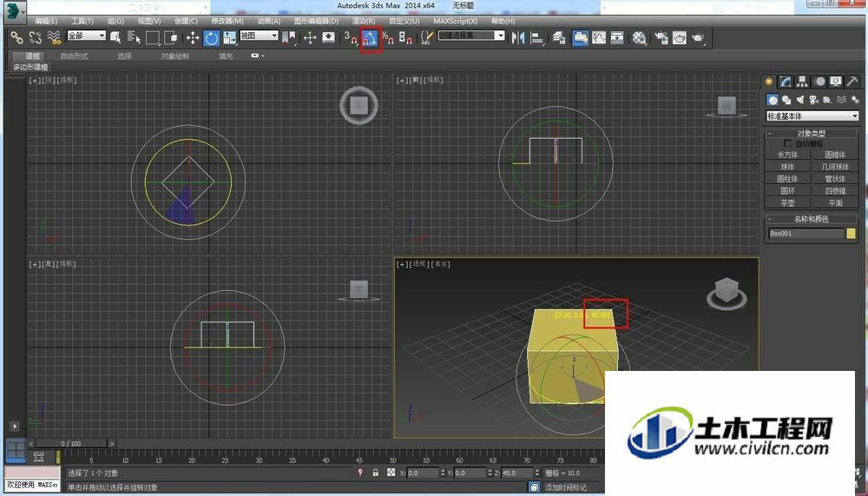The height and width of the screenshot is (496, 868).
Task: Collapse the 名称和颜色 rollout
Action: [x=812, y=219]
